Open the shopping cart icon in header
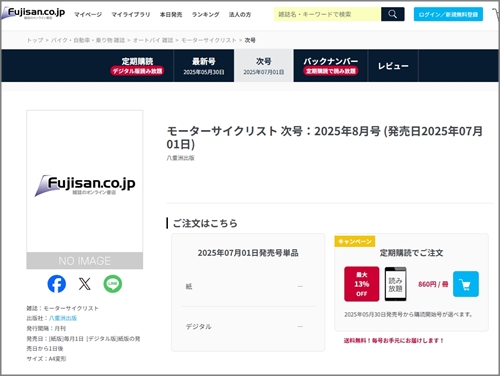 coord(496,14)
